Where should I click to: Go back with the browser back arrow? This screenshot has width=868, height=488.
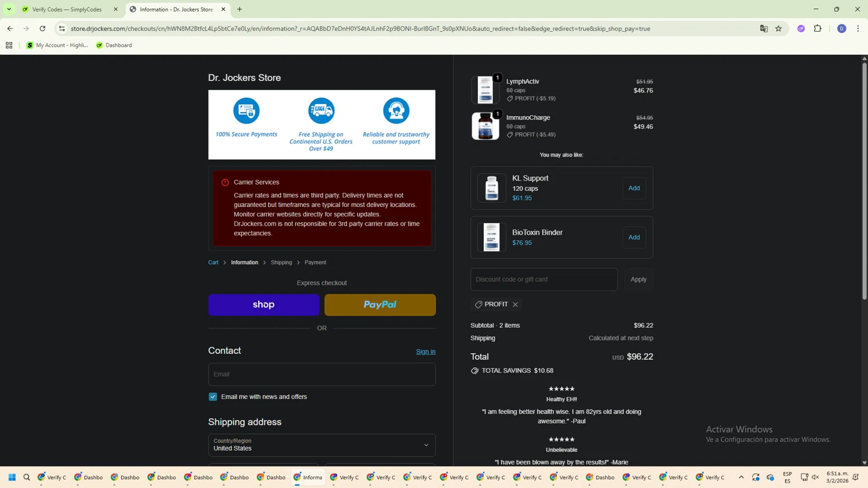coord(10,28)
